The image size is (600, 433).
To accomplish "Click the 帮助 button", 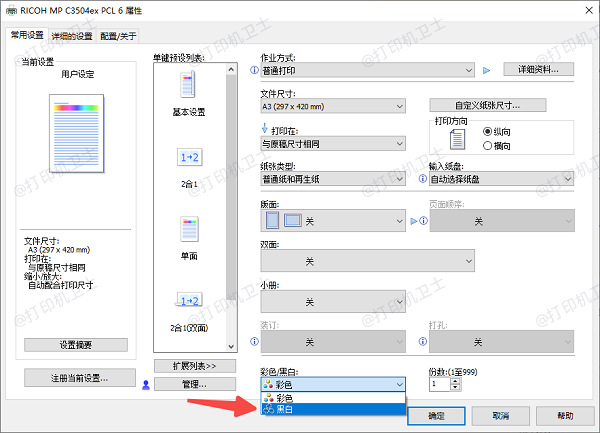I will (x=565, y=416).
